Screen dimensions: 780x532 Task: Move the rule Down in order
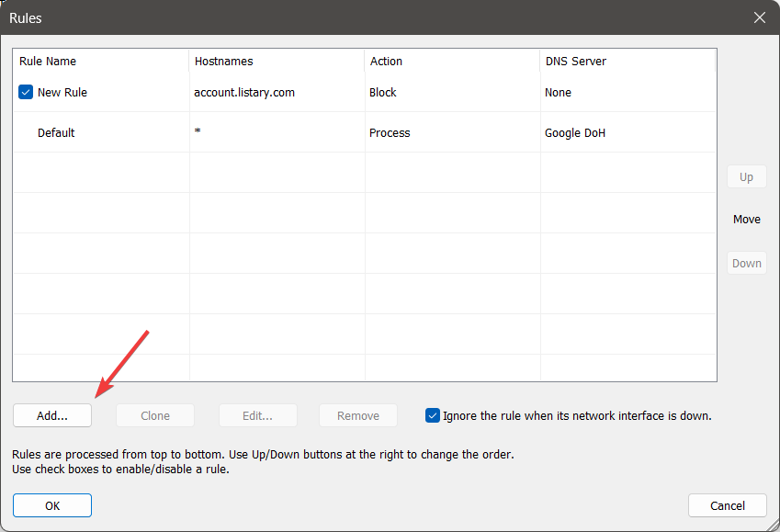click(746, 263)
